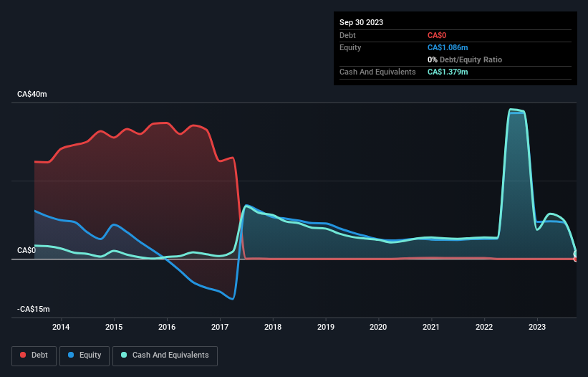Click the Equity label in tooltip
The width and height of the screenshot is (588, 377).
(x=350, y=47)
